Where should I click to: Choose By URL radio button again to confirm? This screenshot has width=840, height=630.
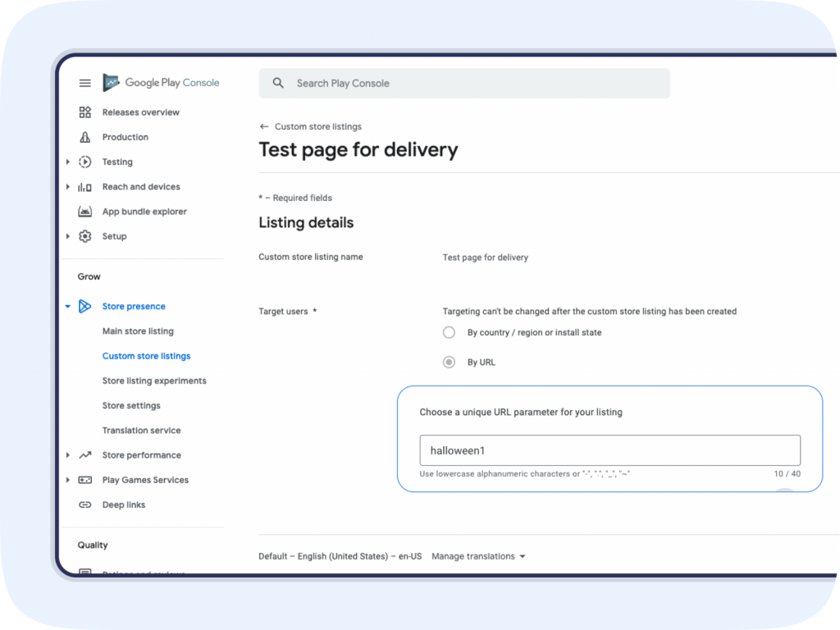point(449,362)
